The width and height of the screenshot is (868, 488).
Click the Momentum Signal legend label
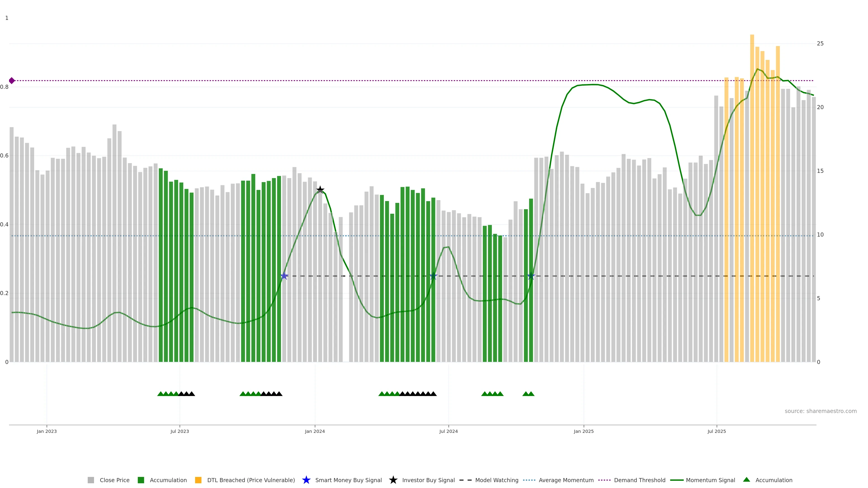pyautogui.click(x=710, y=480)
